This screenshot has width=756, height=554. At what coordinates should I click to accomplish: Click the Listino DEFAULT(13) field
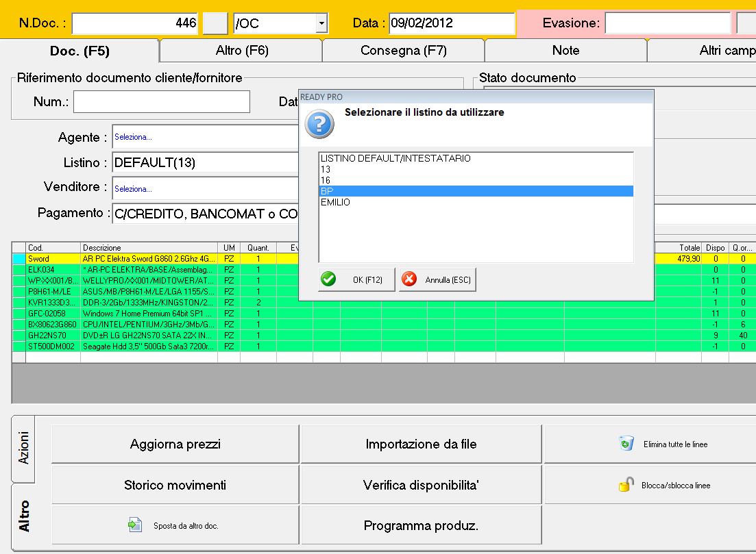tap(206, 162)
